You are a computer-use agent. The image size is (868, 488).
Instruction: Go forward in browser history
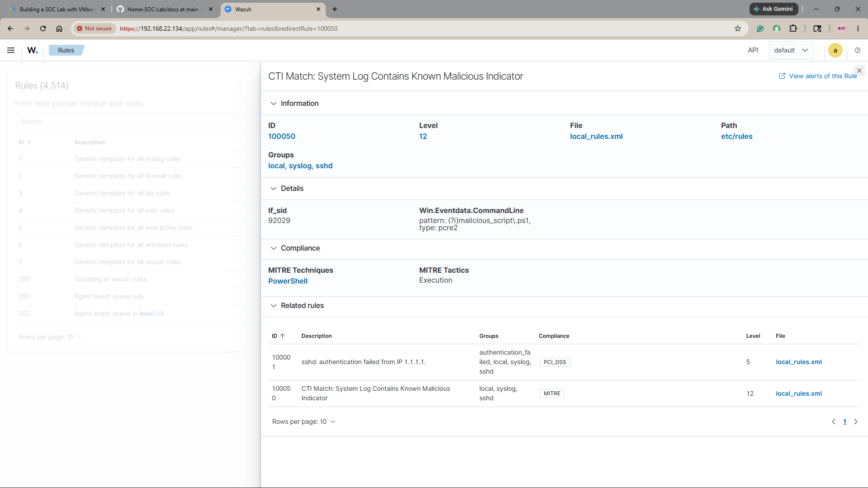point(27,28)
